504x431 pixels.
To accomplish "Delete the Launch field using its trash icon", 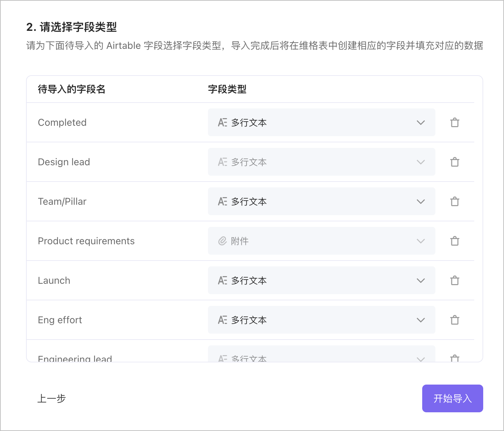I will [455, 280].
